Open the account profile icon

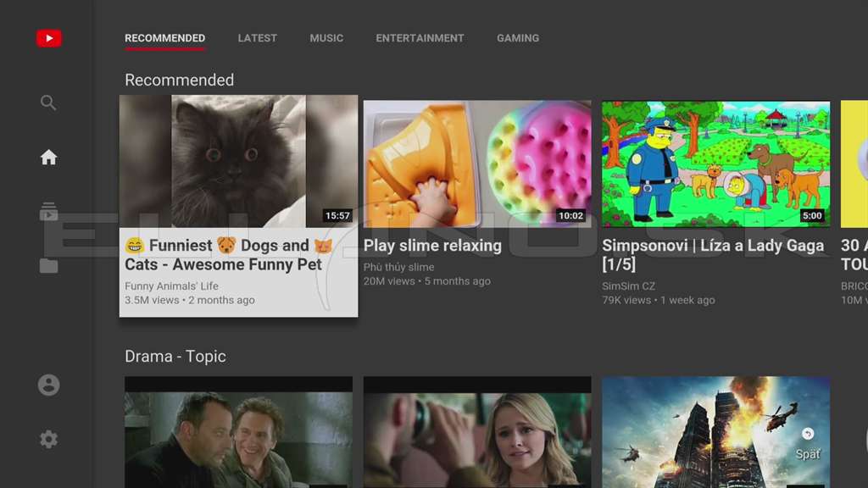coord(48,385)
